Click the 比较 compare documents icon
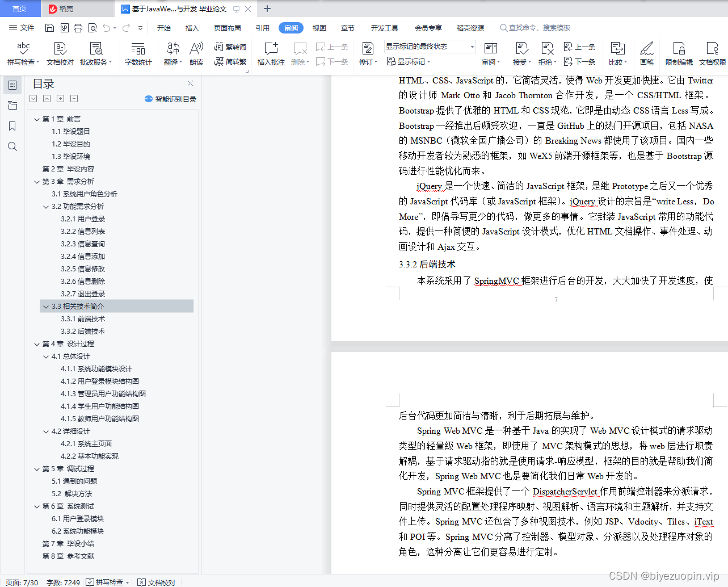728x587 pixels. [617, 54]
